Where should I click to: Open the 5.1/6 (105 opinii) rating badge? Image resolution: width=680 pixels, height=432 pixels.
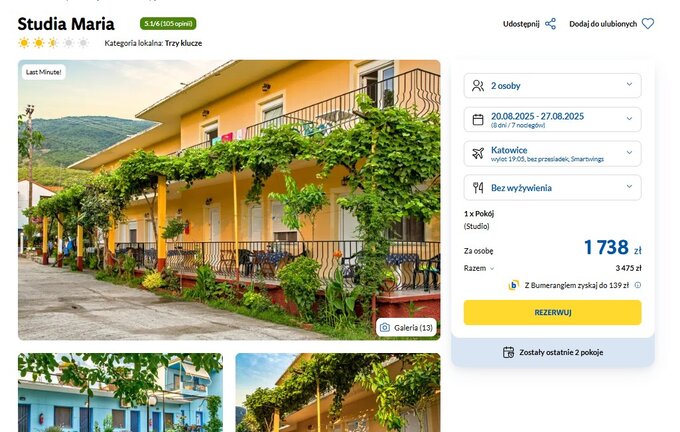click(x=168, y=23)
